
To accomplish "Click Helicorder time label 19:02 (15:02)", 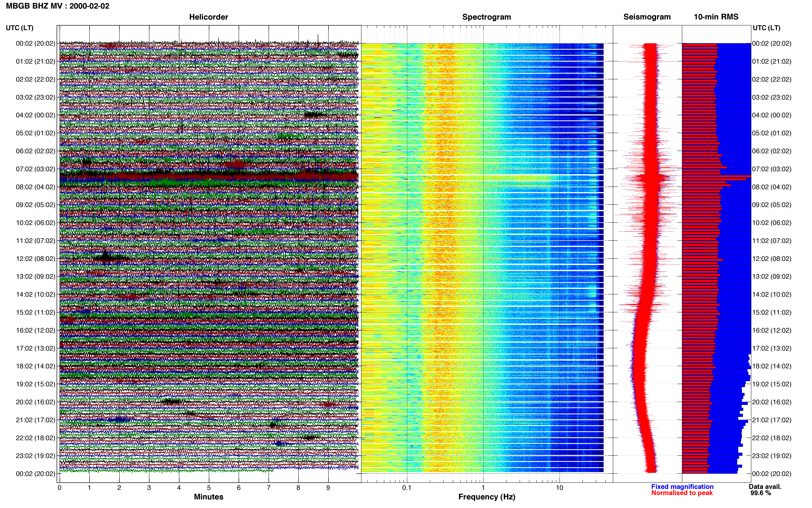I will [36, 384].
